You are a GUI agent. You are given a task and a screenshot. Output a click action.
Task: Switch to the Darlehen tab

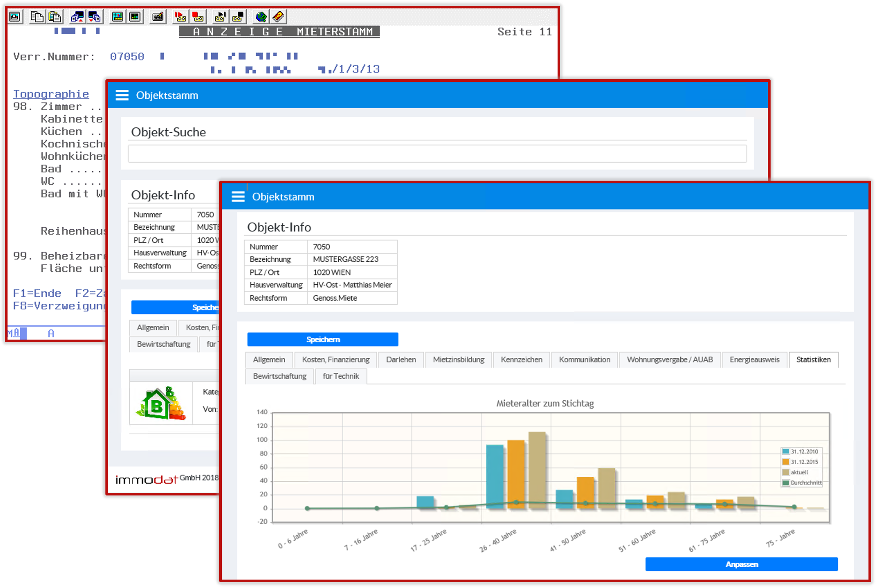point(401,360)
